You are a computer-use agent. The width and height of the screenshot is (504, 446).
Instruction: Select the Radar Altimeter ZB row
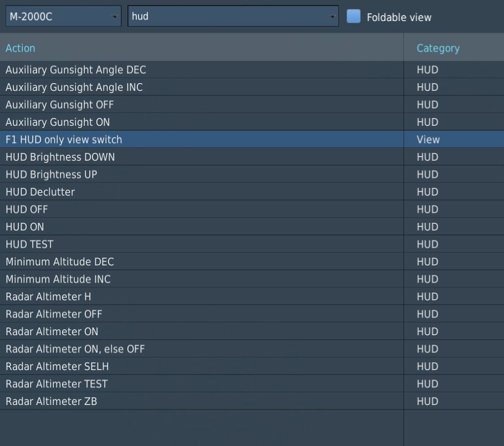click(x=252, y=401)
